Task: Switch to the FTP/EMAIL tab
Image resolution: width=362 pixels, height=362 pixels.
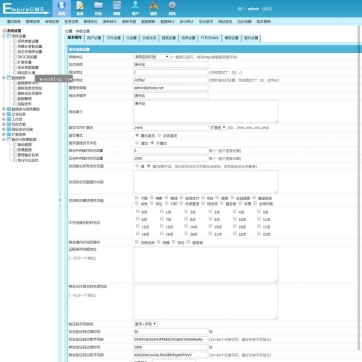Action: coord(210,38)
